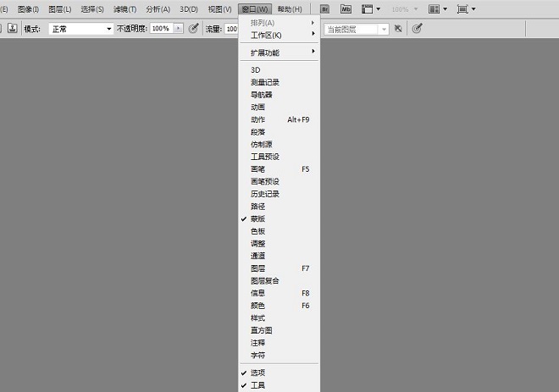Screen dimensions: 559x392
Task: Click the target icon at options bar end
Action: point(417,28)
